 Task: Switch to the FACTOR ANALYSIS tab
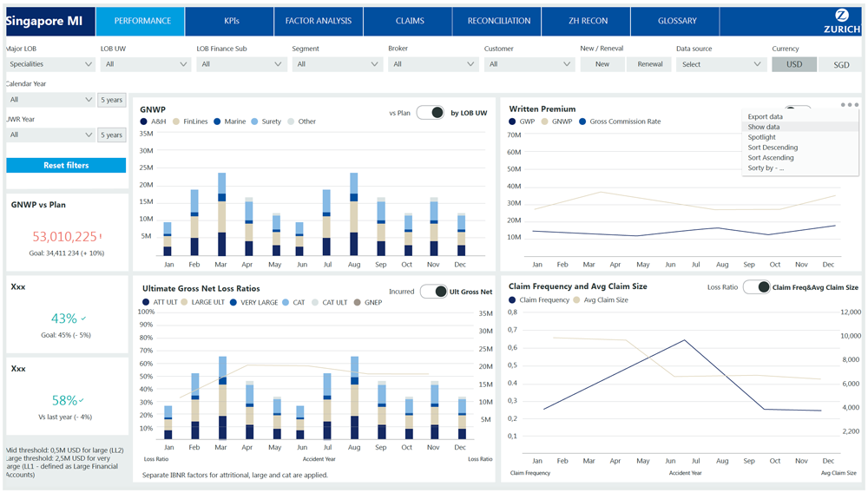coord(319,21)
